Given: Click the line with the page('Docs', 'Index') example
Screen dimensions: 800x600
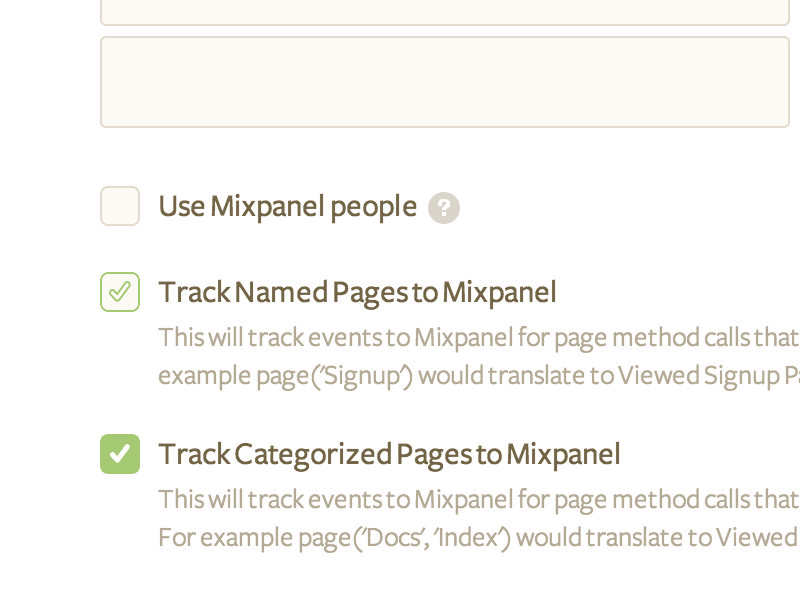Looking at the screenshot, I should click(478, 538).
